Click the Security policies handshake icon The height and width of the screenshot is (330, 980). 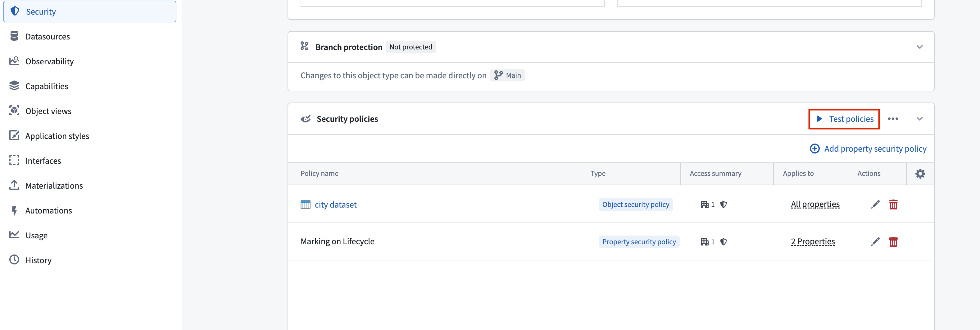point(306,119)
